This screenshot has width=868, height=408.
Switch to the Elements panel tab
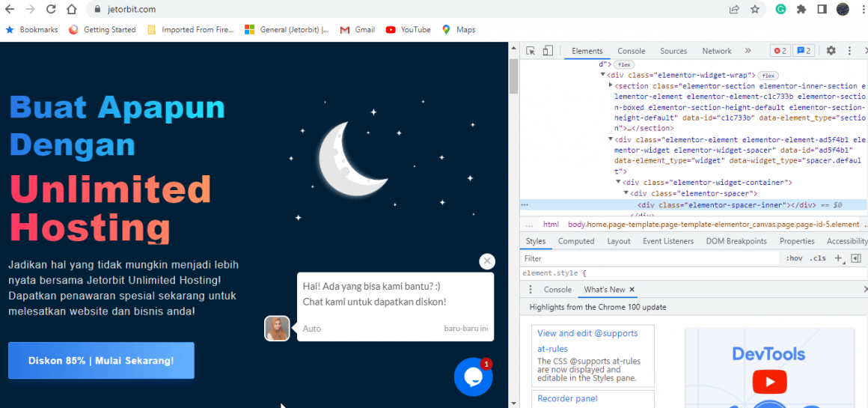[x=587, y=51]
